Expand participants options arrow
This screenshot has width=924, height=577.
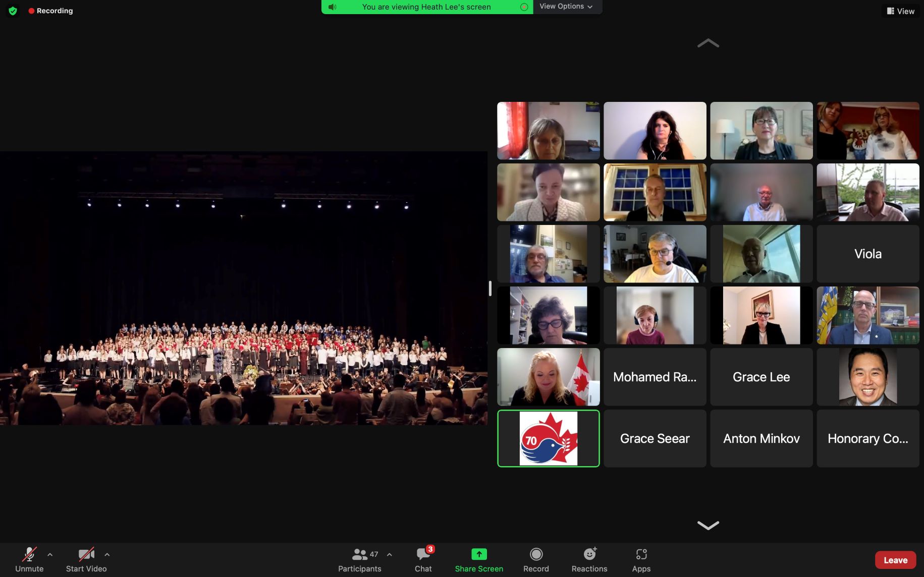[x=390, y=554]
